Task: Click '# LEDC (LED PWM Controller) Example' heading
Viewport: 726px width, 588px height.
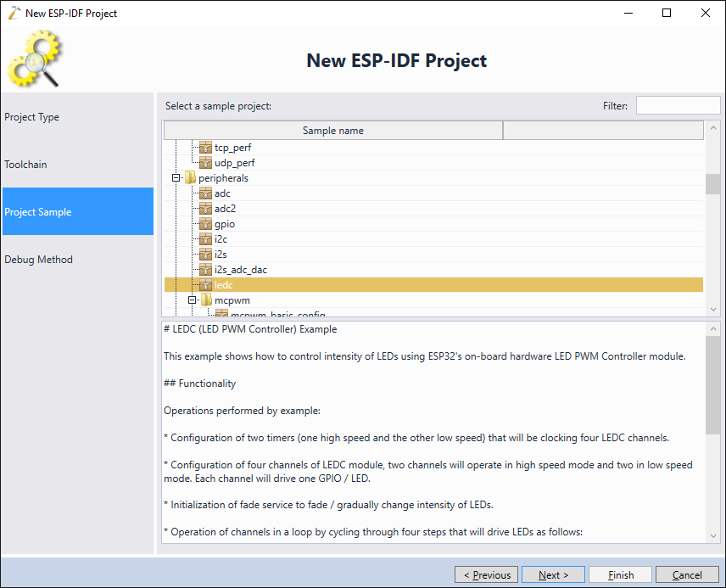Action: 250,329
